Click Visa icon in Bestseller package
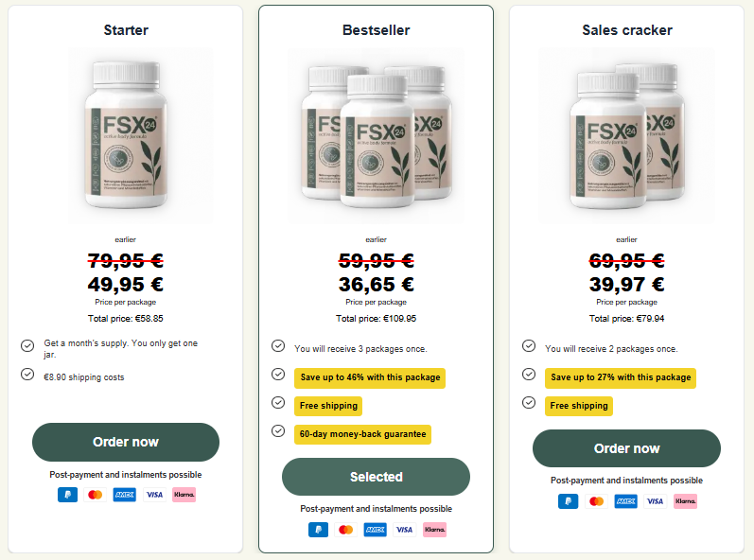This screenshot has height=560, width=754. click(x=405, y=530)
